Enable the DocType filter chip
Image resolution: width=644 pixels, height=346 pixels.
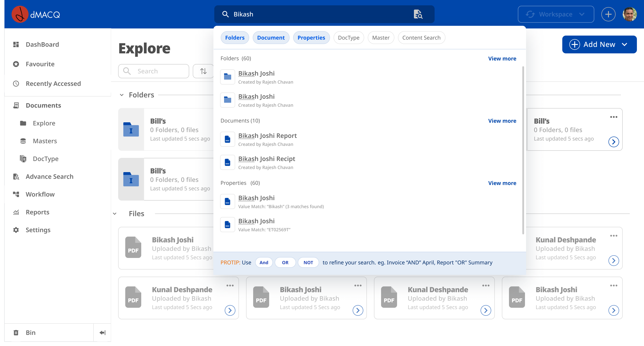[348, 38]
